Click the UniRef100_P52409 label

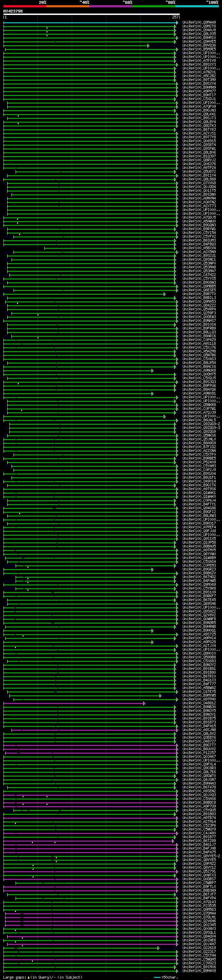click(x=199, y=462)
